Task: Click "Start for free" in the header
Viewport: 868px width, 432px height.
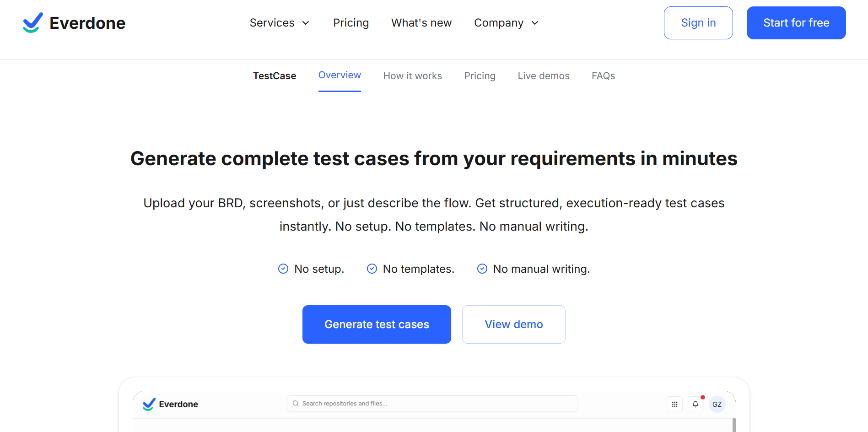Action: (x=796, y=22)
